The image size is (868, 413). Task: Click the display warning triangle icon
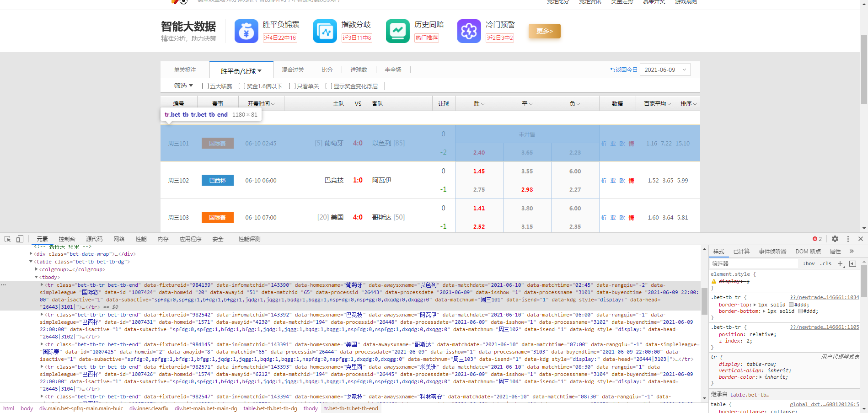(x=713, y=281)
